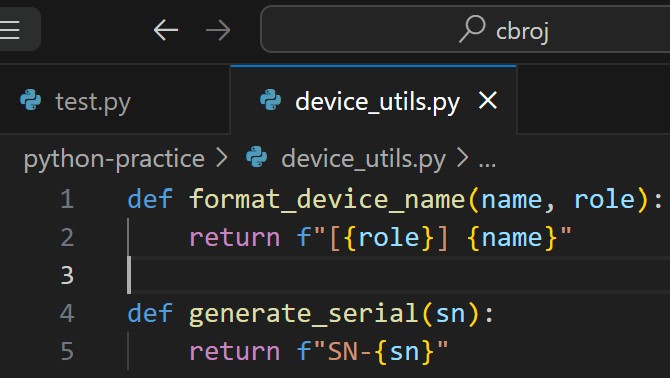Place cursor on empty line 3
Viewport: 670px width, 378px height.
pos(399,275)
